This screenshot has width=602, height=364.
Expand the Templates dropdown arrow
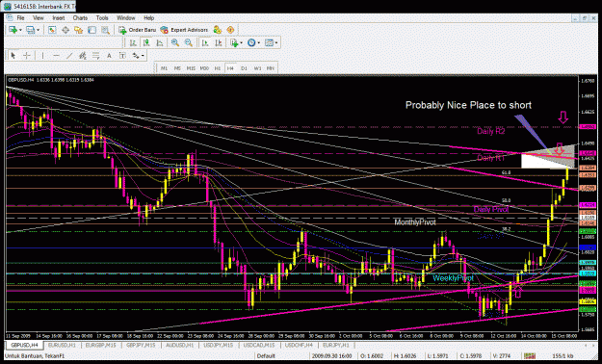click(276, 42)
